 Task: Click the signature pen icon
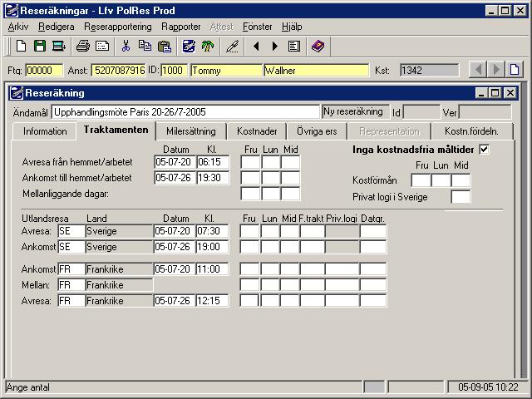click(x=233, y=47)
